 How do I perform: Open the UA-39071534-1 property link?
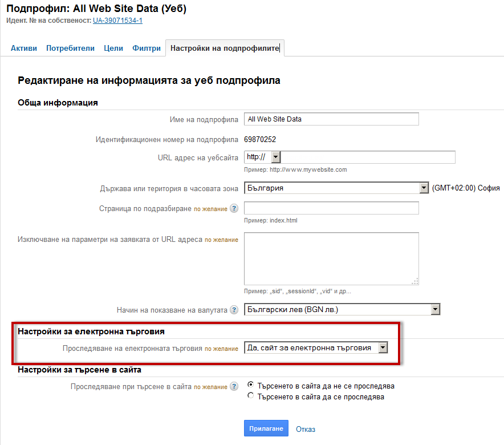pos(117,21)
